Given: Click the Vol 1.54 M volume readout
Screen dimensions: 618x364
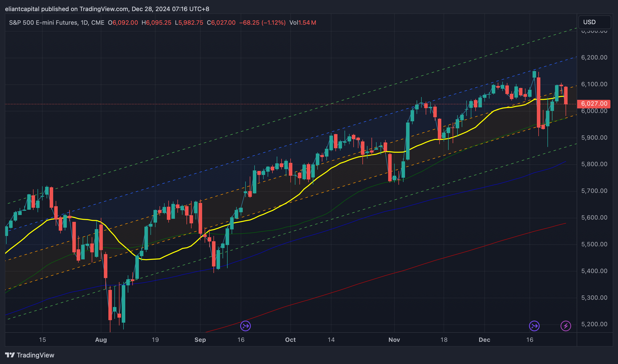Looking at the screenshot, I should click(x=303, y=23).
